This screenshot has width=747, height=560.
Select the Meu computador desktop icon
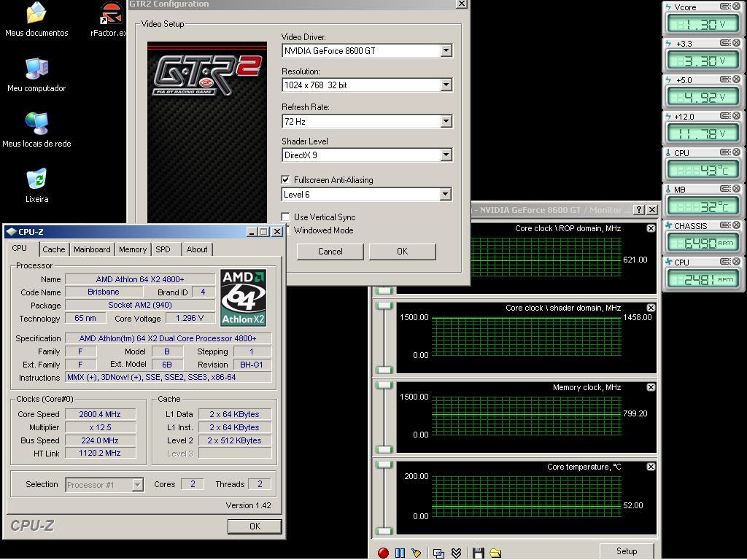(36, 75)
